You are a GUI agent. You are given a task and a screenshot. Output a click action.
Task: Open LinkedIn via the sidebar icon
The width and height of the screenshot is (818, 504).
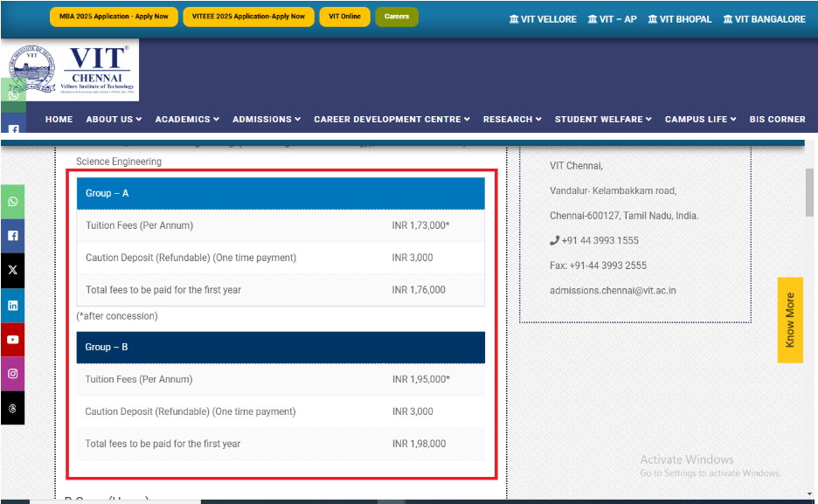click(12, 304)
